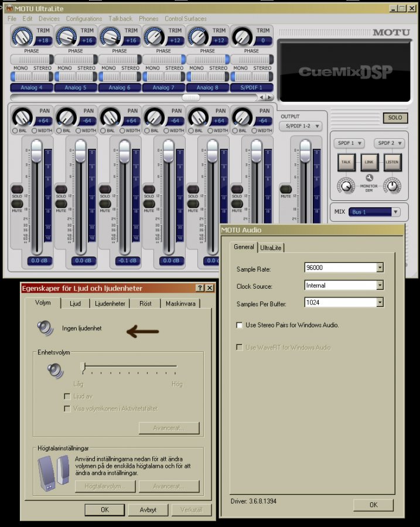Toggle Visa volymikonen i Aktivitetsfältet checkbox
The width and height of the screenshot is (420, 527).
tap(67, 409)
